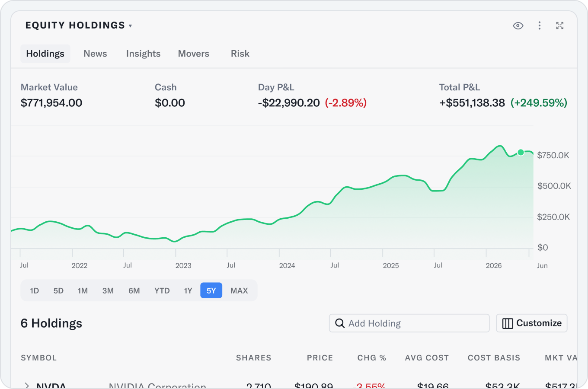Click the Customize button
Image resolution: width=588 pixels, height=389 pixels.
click(x=532, y=323)
